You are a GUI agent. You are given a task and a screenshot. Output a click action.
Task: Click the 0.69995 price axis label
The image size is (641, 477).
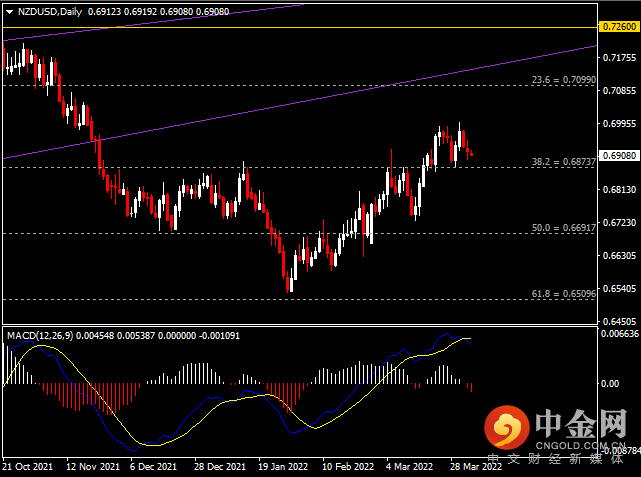click(x=619, y=124)
